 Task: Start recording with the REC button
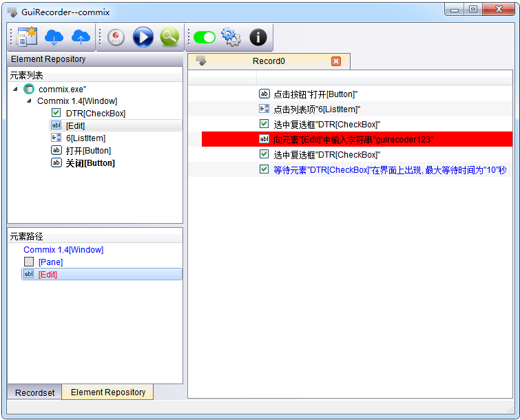(116, 37)
